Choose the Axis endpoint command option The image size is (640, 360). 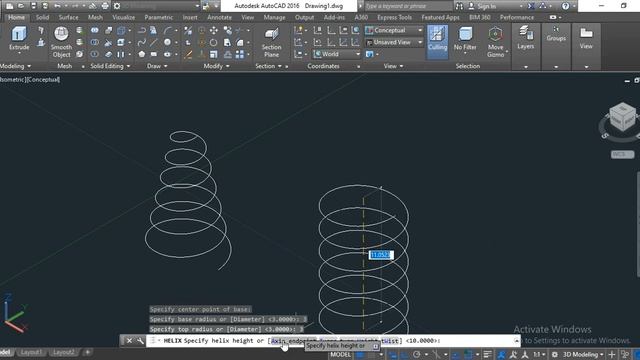[293, 340]
